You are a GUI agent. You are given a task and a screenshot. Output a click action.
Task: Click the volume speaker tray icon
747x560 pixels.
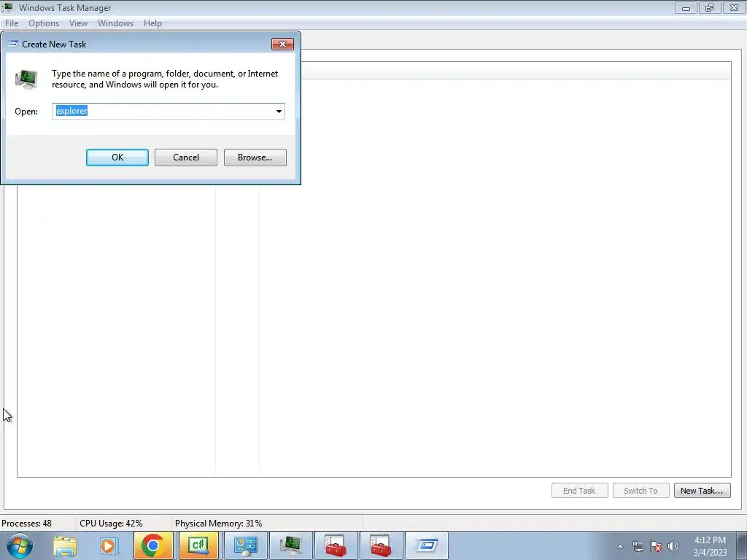click(673, 546)
